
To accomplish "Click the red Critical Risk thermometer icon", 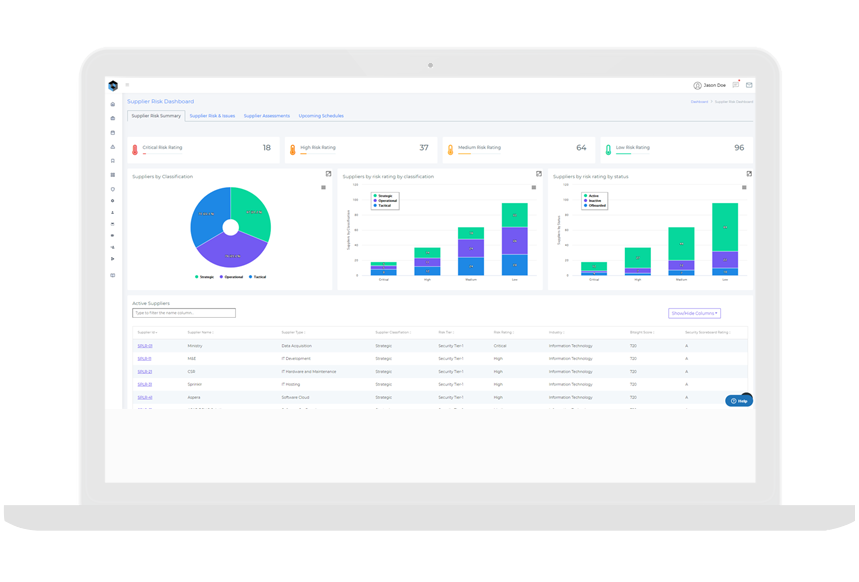I will (x=135, y=150).
